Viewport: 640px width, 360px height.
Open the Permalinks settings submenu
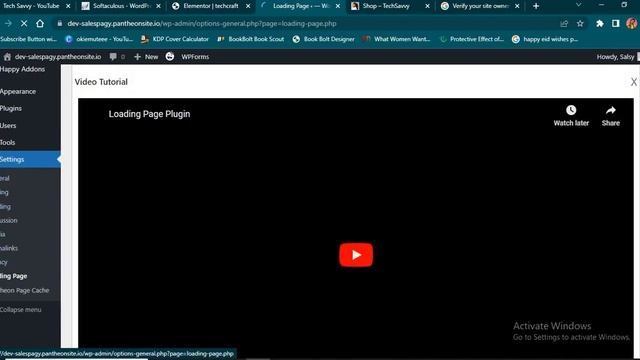click(9, 248)
